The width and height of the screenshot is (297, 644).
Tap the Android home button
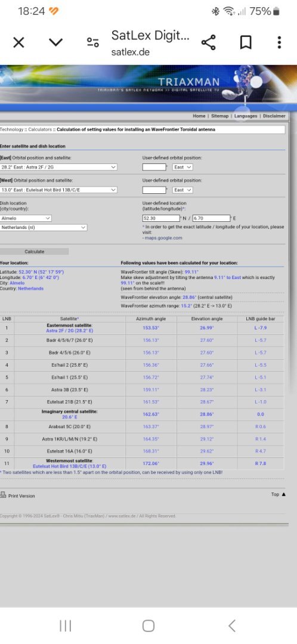click(148, 626)
